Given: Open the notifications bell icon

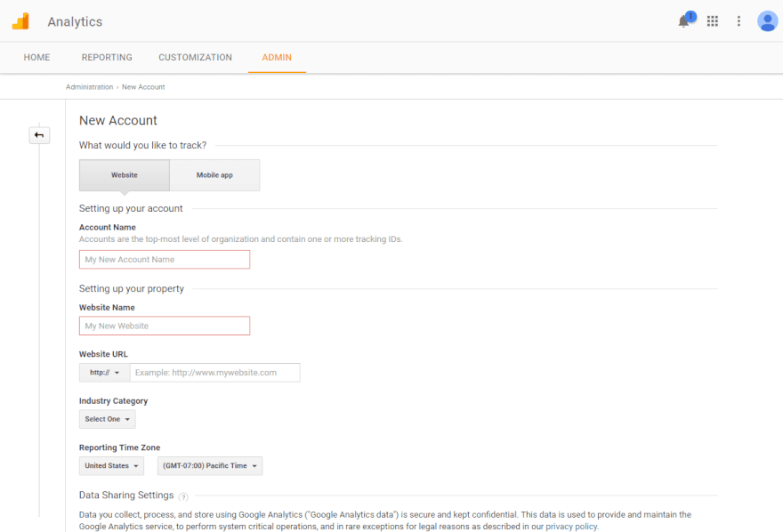Looking at the screenshot, I should click(x=684, y=21).
